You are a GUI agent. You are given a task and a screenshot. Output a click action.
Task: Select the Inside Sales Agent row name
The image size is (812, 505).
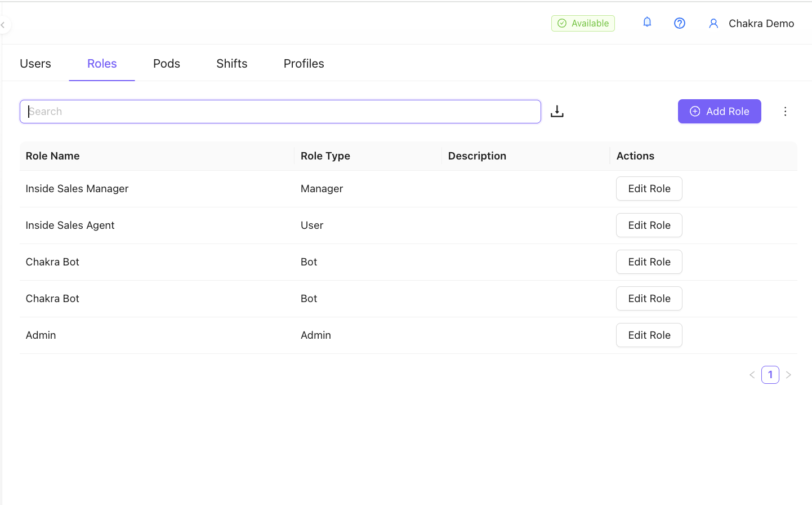tap(70, 225)
